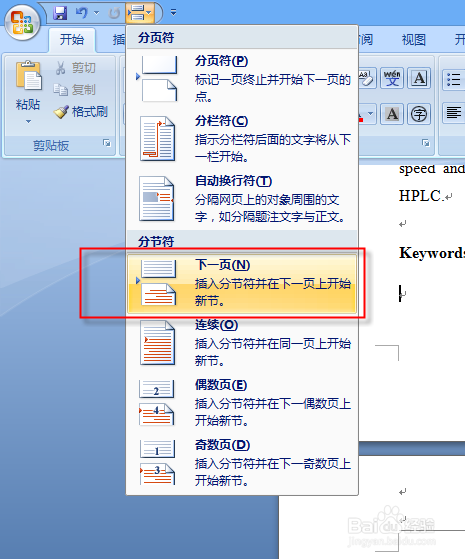Click the Office button orb
The image size is (465, 559).
click(22, 23)
